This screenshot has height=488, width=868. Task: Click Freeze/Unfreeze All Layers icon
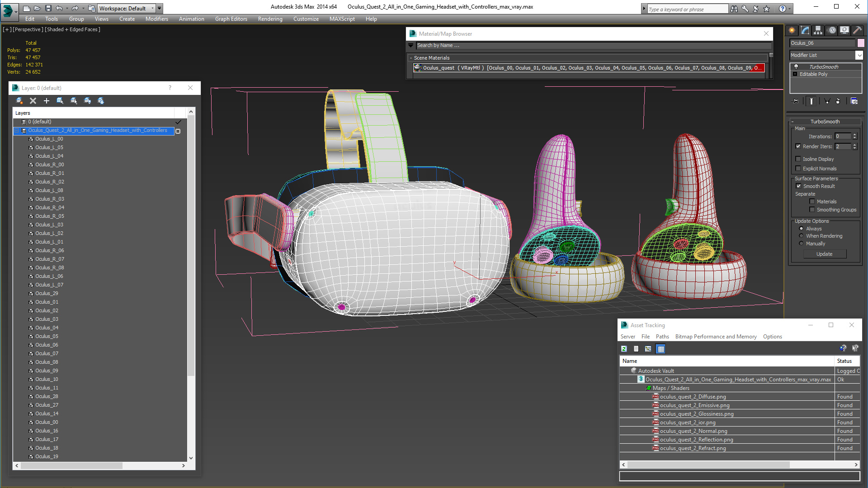(x=101, y=101)
